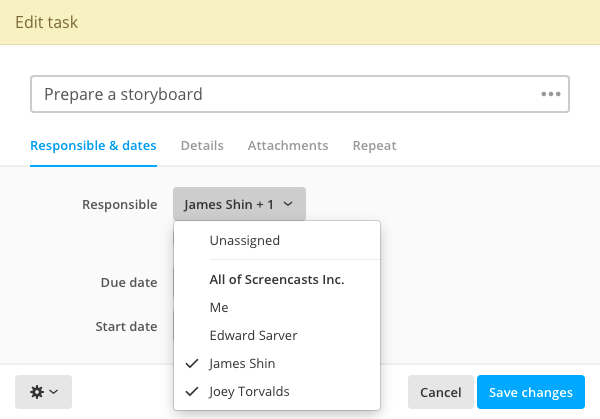The width and height of the screenshot is (600, 419).
Task: Click the 'Responsible' label
Action: click(x=120, y=204)
